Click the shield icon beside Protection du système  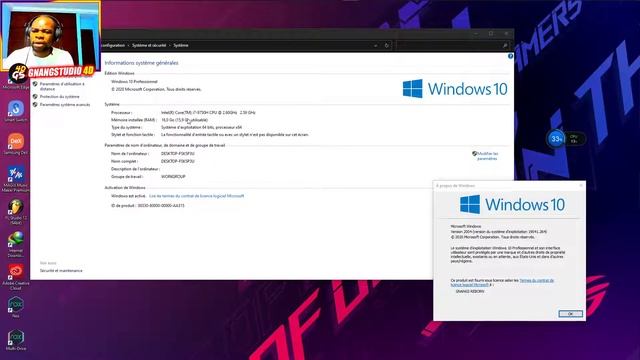35,97
